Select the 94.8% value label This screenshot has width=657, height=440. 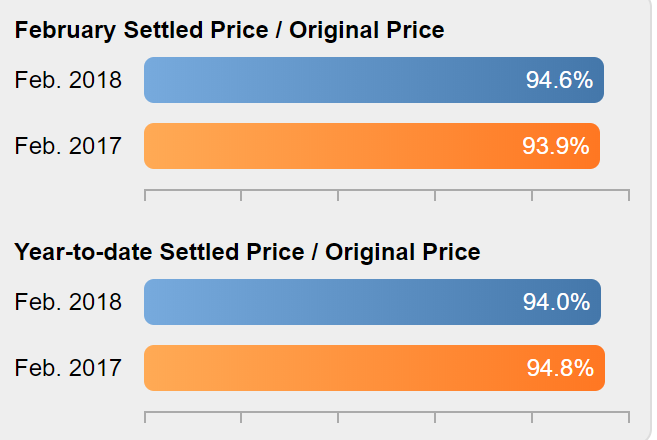pyautogui.click(x=560, y=368)
